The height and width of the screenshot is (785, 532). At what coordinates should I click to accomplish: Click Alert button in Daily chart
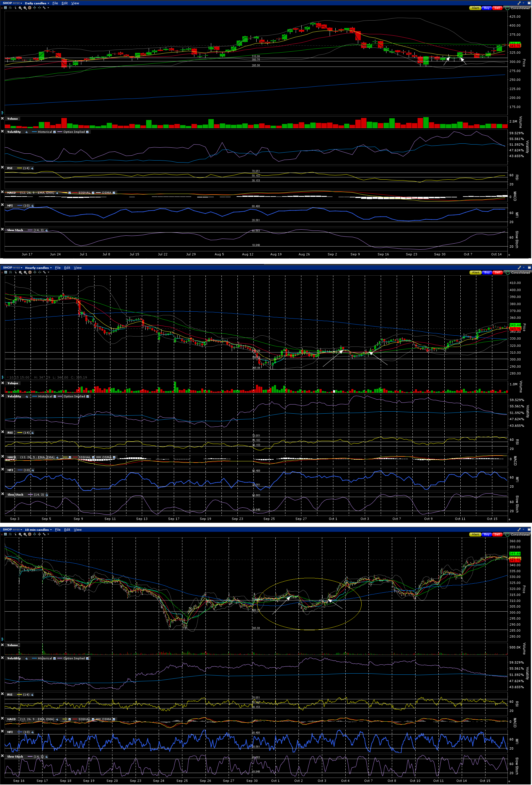pos(475,8)
